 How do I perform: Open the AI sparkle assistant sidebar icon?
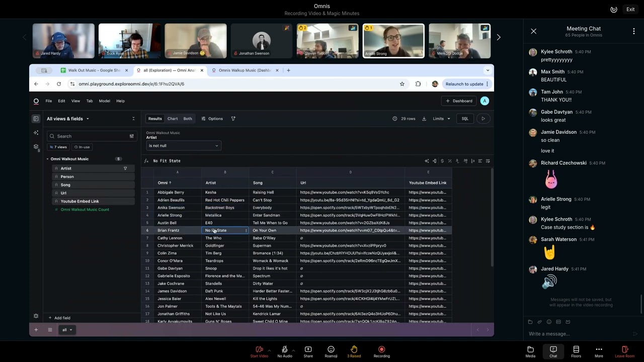click(36, 133)
